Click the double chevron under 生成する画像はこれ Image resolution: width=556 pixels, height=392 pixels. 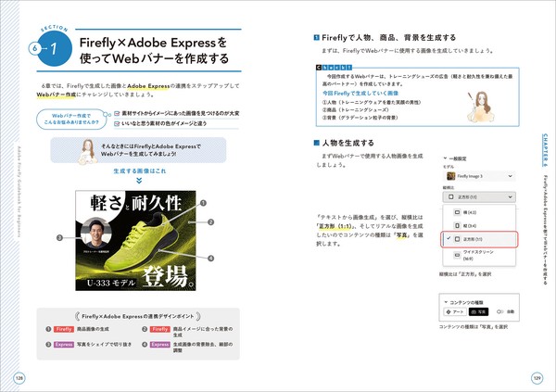click(x=139, y=181)
